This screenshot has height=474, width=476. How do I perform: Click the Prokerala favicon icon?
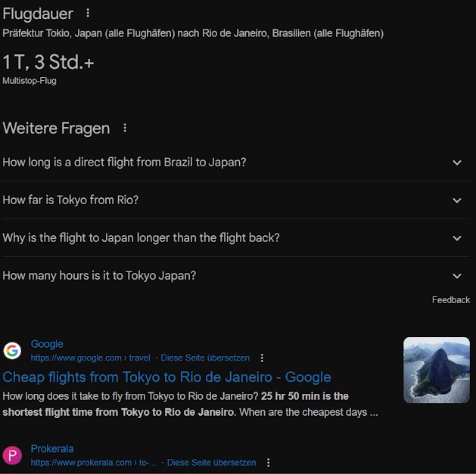pyautogui.click(x=12, y=455)
